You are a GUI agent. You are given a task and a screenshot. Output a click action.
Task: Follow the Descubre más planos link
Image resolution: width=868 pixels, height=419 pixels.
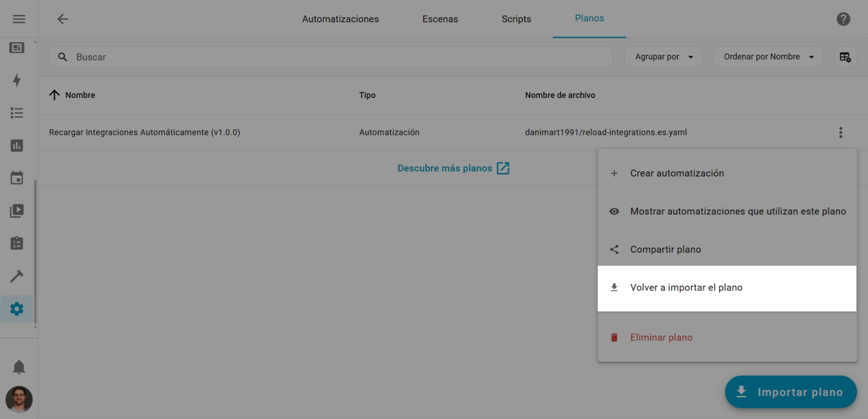453,168
